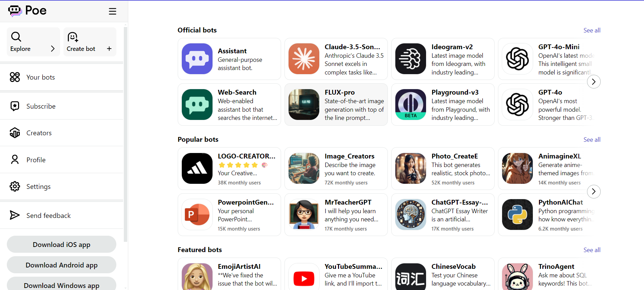Show next Popular bots with right arrow

pyautogui.click(x=594, y=192)
